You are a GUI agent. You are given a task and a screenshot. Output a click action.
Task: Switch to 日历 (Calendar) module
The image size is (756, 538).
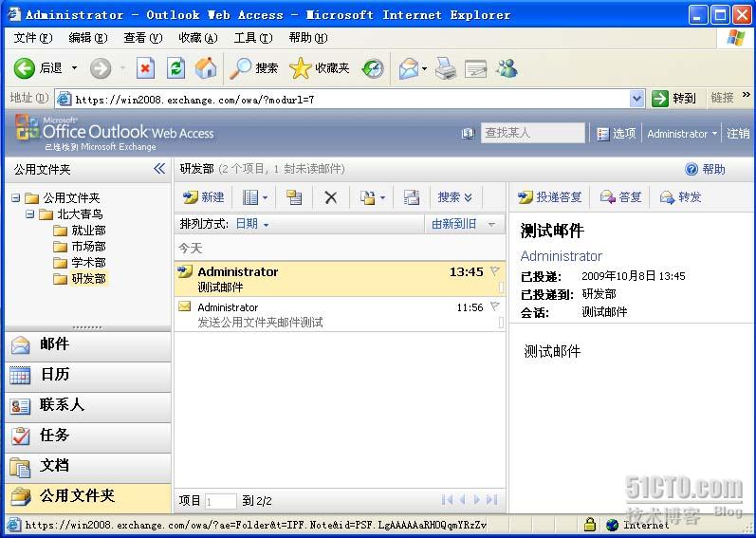(x=88, y=375)
